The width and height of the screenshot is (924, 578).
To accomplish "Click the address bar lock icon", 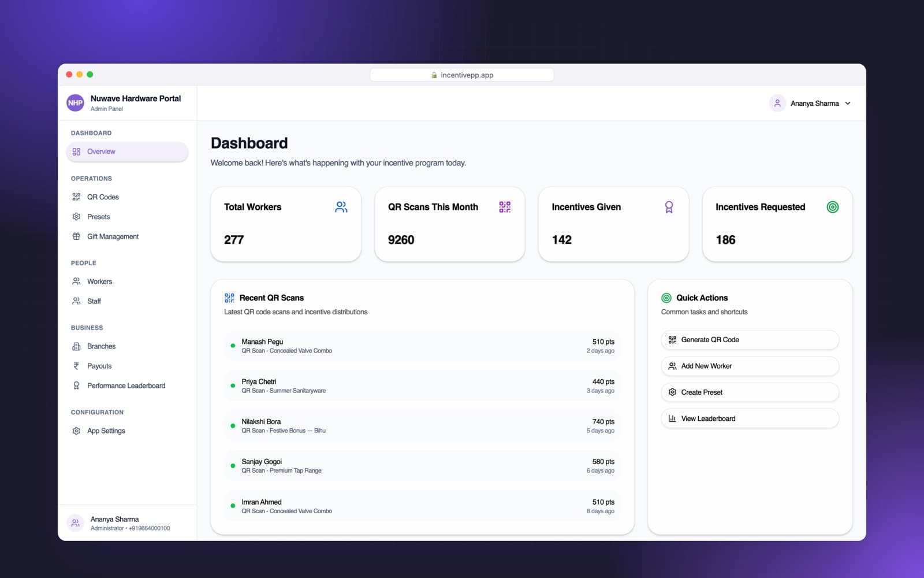I will pyautogui.click(x=434, y=75).
